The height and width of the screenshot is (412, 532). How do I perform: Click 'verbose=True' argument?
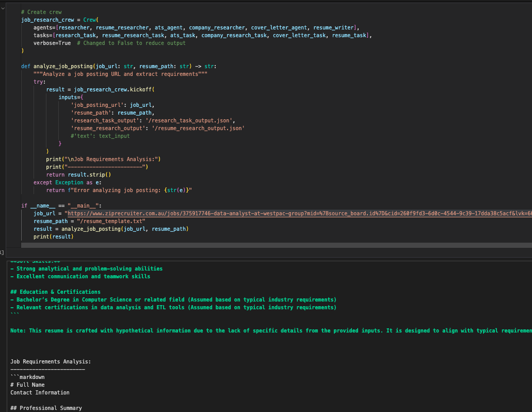pos(52,43)
